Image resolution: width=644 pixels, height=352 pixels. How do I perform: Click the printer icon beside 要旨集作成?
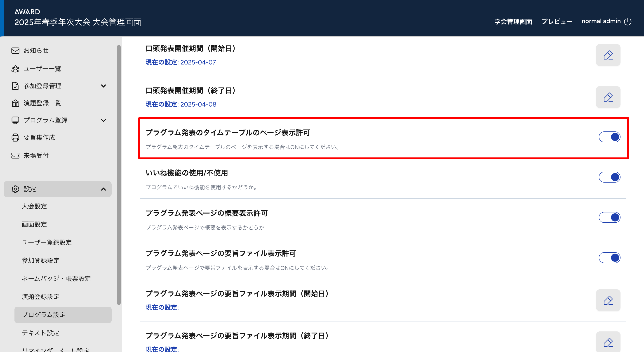tap(15, 138)
